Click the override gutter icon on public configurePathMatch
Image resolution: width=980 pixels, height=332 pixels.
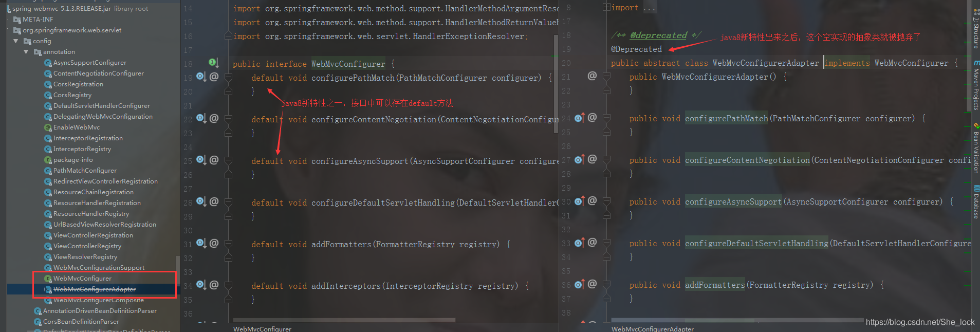tap(580, 118)
